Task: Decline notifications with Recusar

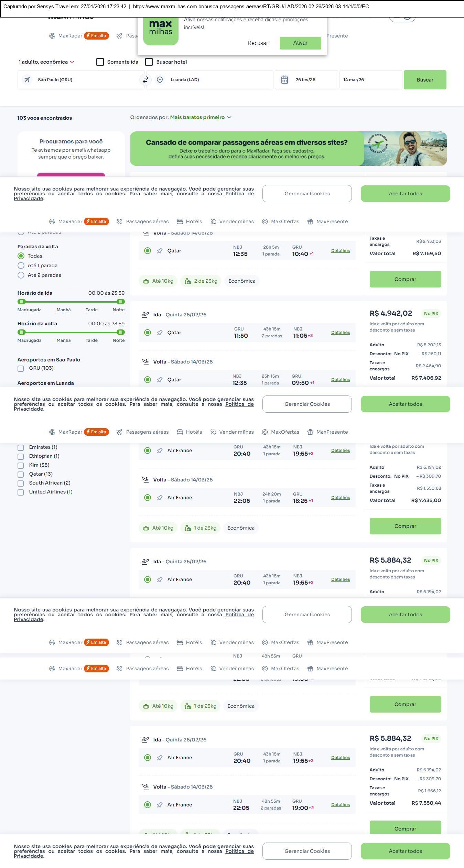Action: pos(258,43)
